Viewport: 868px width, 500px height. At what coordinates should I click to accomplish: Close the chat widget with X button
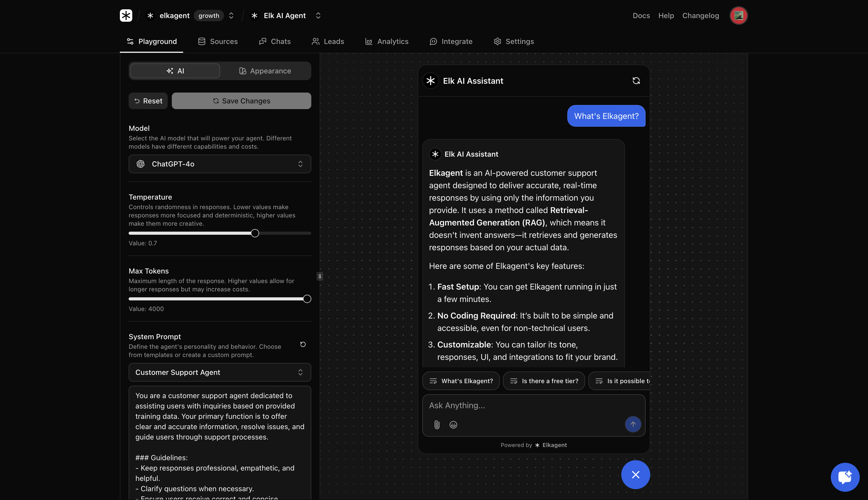(x=636, y=475)
